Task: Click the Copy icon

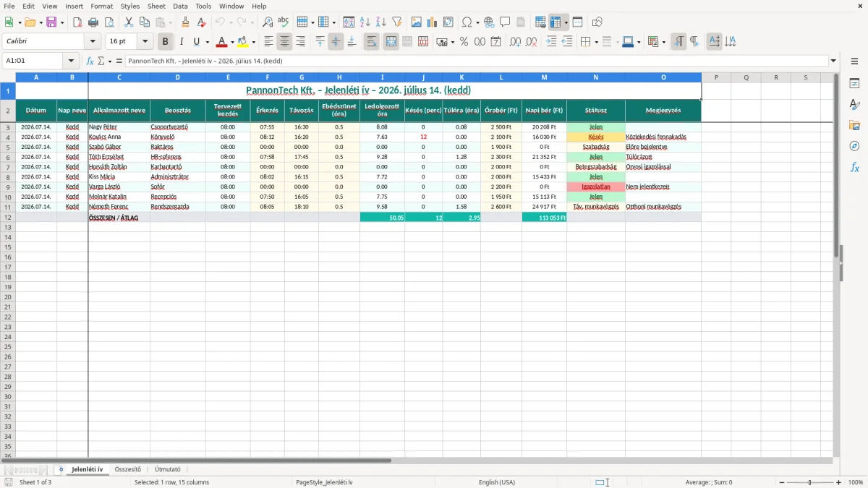Action: pyautogui.click(x=145, y=22)
